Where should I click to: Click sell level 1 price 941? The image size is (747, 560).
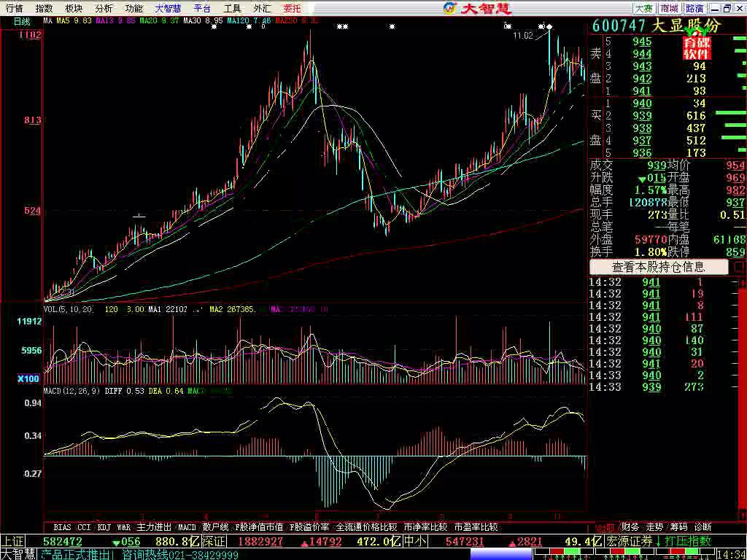642,91
